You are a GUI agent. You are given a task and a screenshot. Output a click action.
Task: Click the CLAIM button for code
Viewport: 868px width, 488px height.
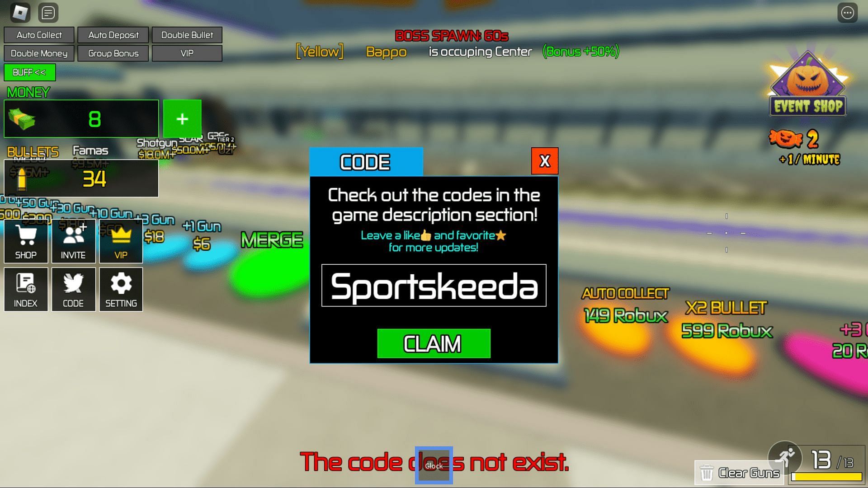(x=434, y=343)
